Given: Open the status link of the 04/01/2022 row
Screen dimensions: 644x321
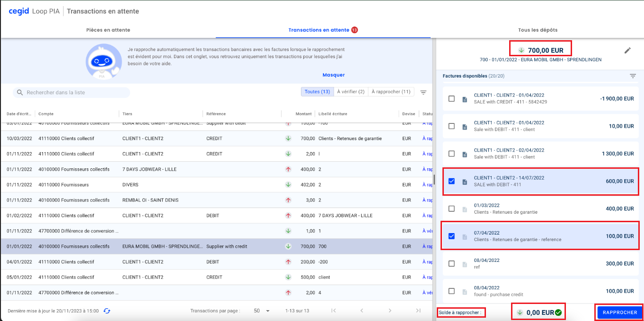Looking at the screenshot, I should pyautogui.click(x=427, y=262).
